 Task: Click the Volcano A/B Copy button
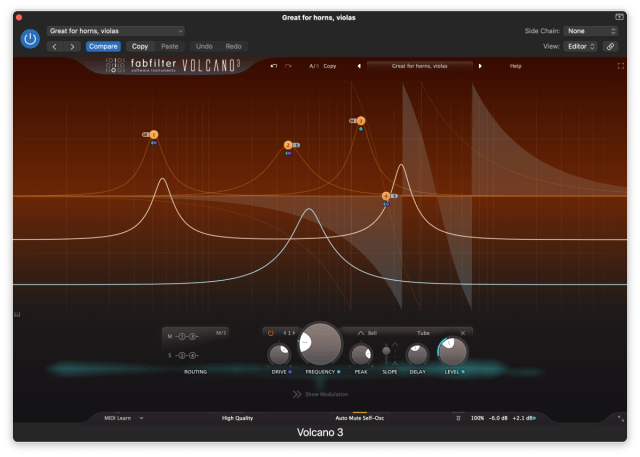(330, 66)
